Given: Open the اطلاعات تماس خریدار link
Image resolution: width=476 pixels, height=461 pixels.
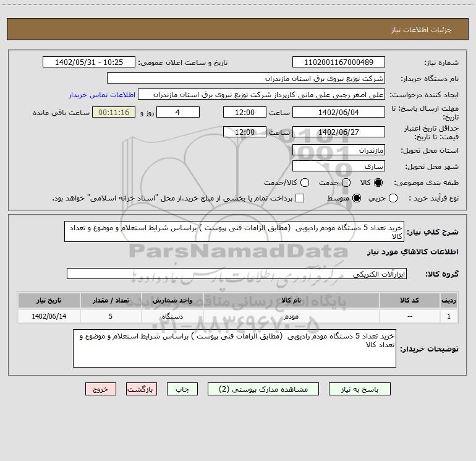Looking at the screenshot, I should point(102,95).
